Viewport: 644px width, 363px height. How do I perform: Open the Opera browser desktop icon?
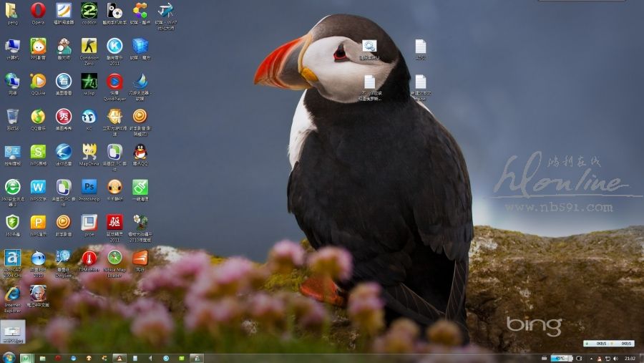coord(38,11)
